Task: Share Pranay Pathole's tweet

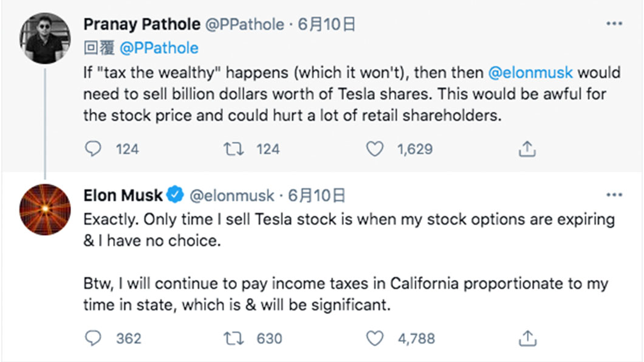Action: pyautogui.click(x=527, y=149)
